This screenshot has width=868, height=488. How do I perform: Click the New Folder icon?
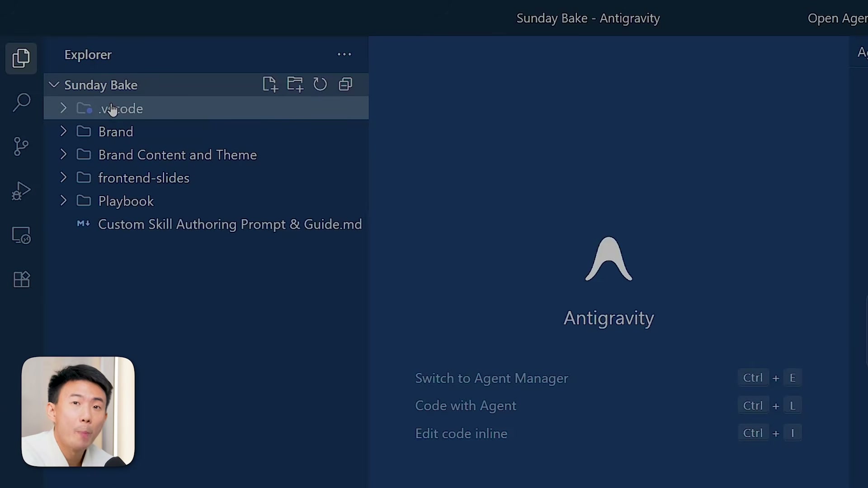pos(295,84)
